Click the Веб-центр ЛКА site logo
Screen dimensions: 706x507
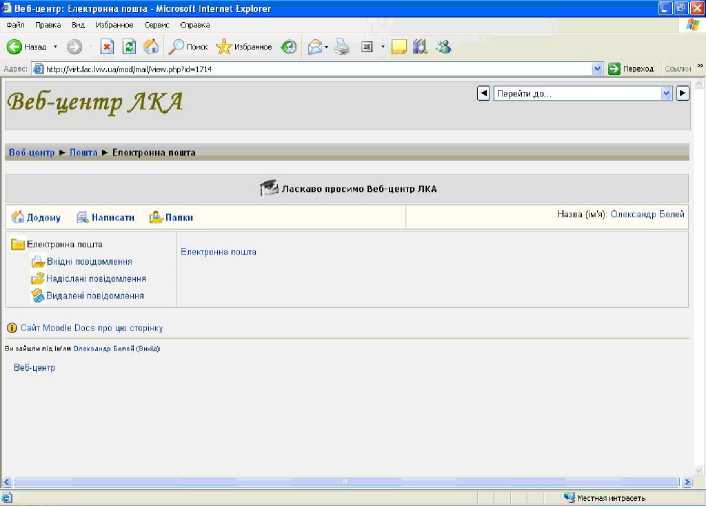coord(95,103)
